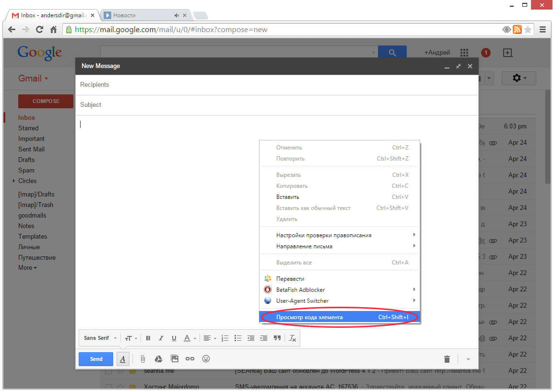This screenshot has height=392, width=554.
Task: Open the Sans Serif font dropdown
Action: pos(100,338)
